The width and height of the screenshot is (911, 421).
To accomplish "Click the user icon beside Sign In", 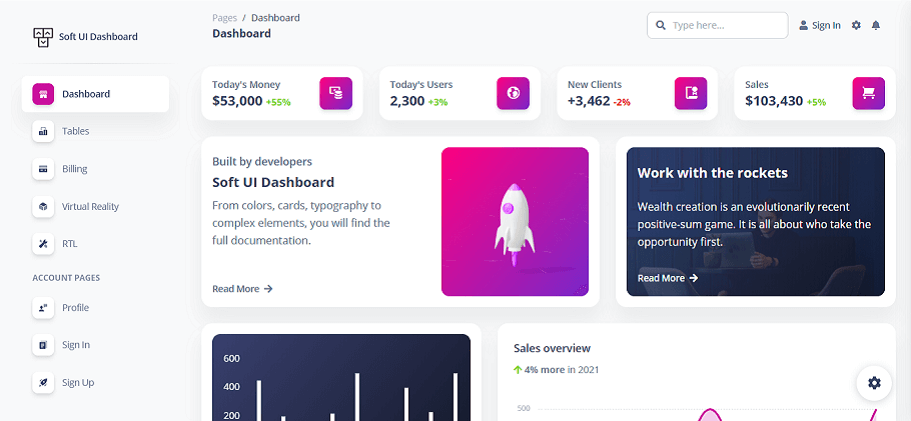I will (804, 25).
